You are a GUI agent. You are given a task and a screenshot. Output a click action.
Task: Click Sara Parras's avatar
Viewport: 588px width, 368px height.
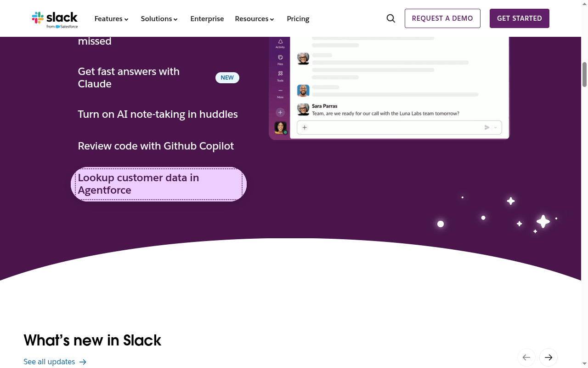coord(303,109)
